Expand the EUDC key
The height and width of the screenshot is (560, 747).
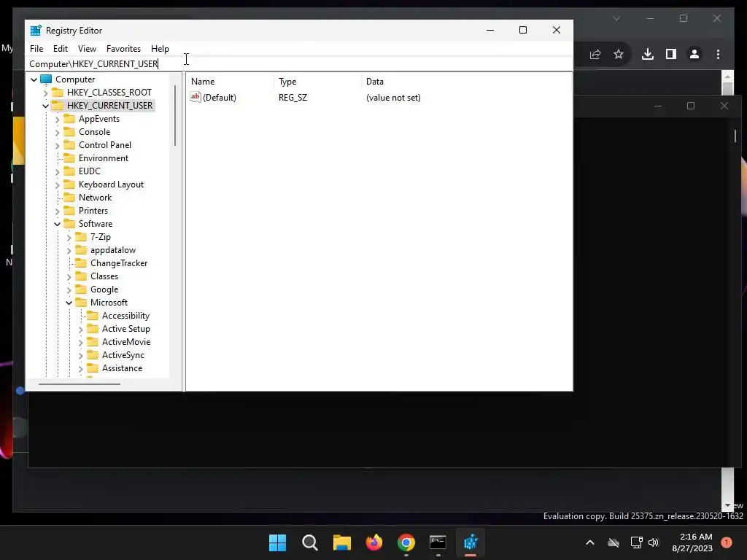[57, 171]
